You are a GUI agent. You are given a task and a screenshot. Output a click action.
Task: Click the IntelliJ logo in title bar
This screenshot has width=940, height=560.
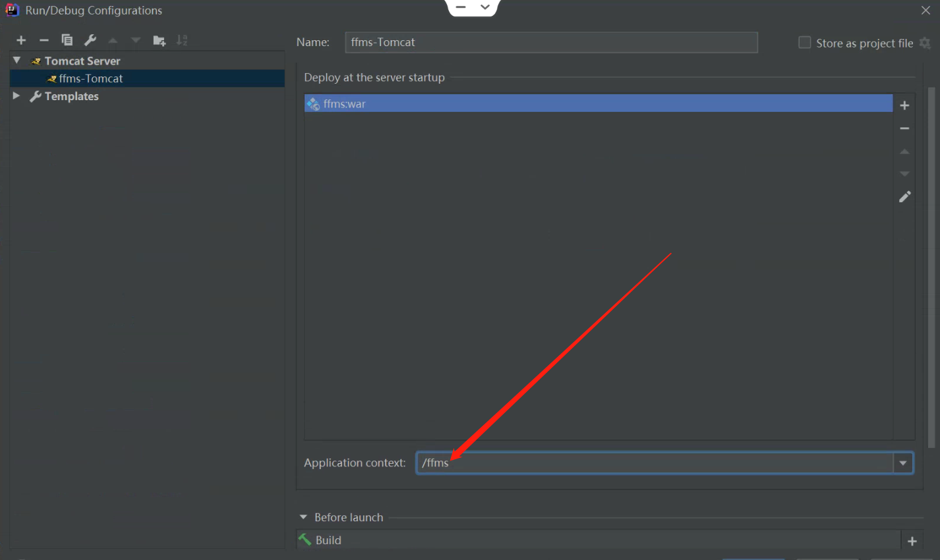(12, 10)
